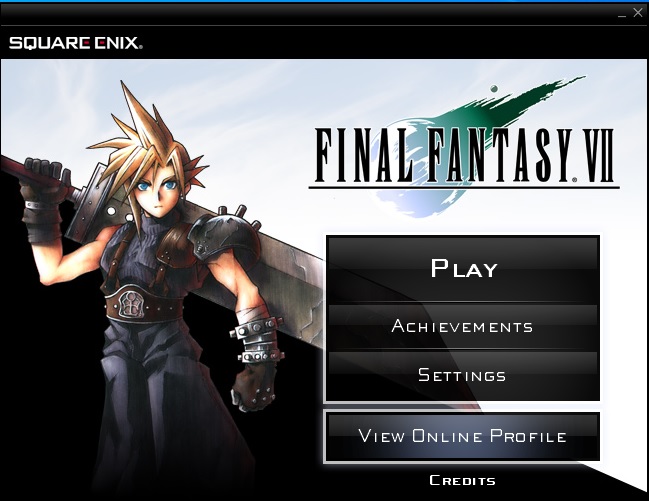The image size is (649, 501).
Task: Click Cloud's studded wrist bracer
Action: 259,337
